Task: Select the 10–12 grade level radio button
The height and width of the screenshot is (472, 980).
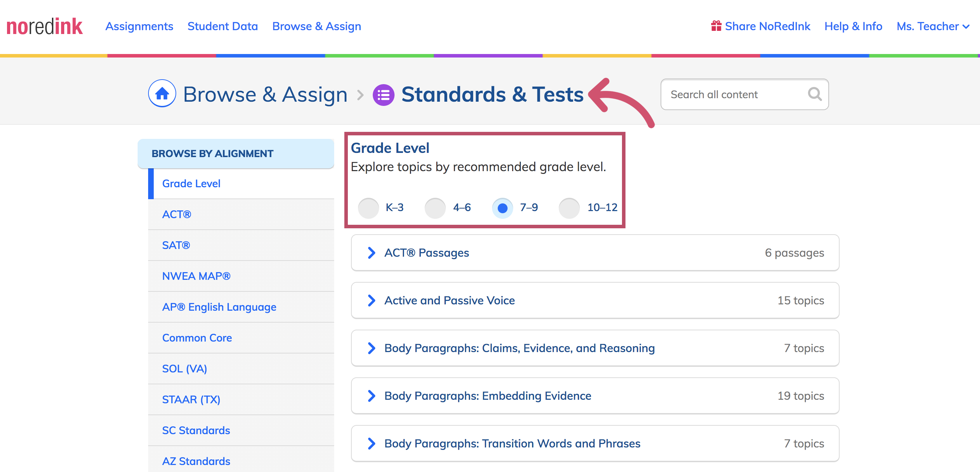Action: [x=569, y=208]
